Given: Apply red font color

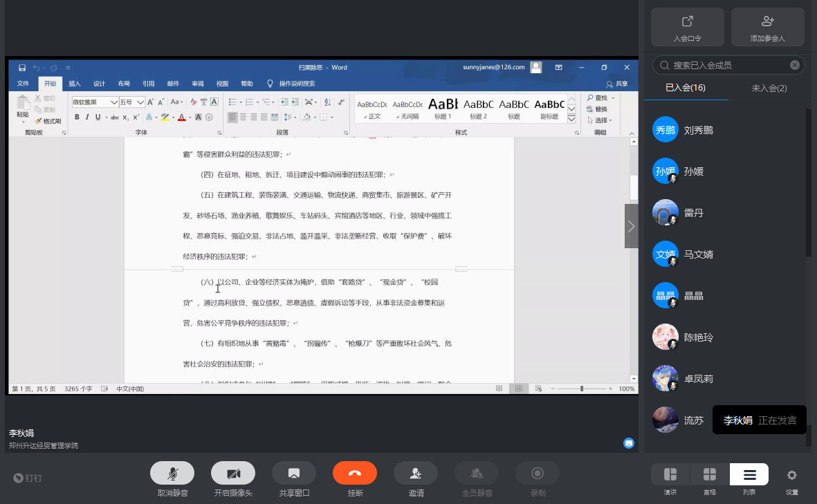Looking at the screenshot, I should 181,117.
